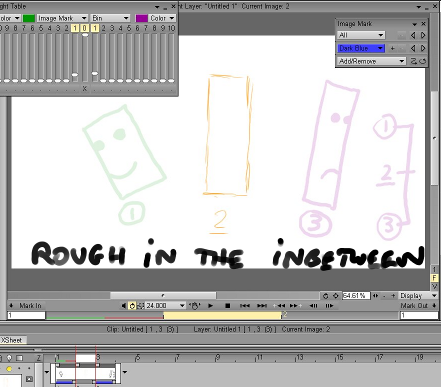
Task: Toggle the fit-to-frames icon beside frame rate
Action: tap(141, 306)
